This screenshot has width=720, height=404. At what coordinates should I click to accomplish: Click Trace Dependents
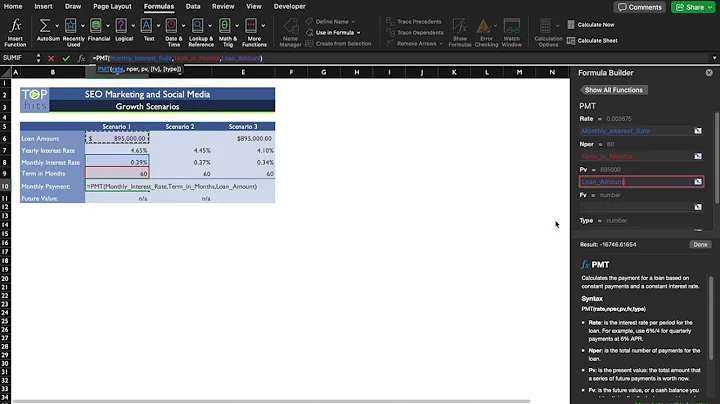click(414, 33)
